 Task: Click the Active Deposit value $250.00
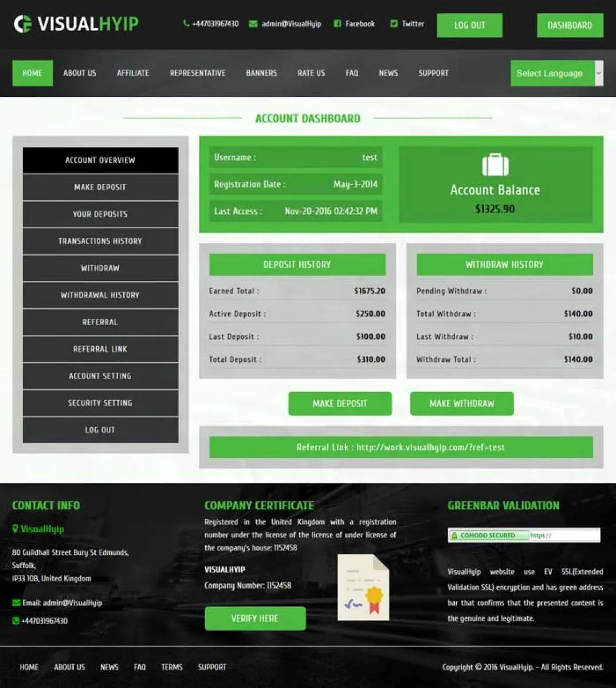[x=371, y=314]
